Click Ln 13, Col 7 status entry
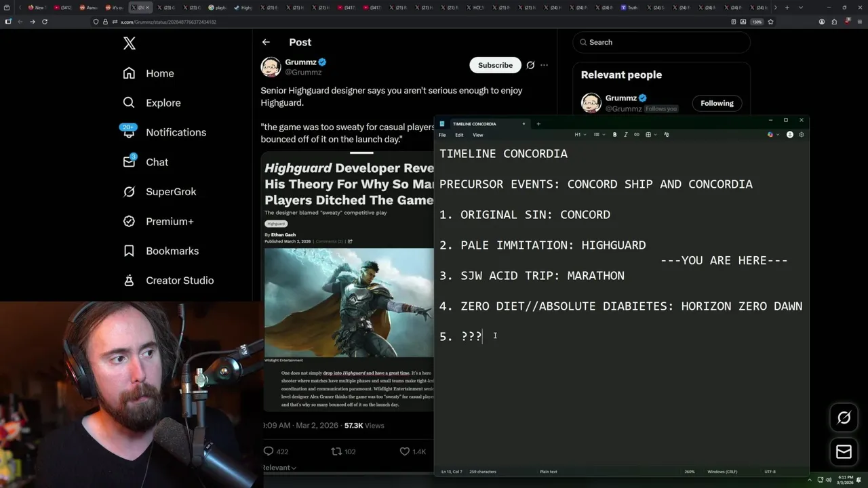The image size is (868, 488). [x=452, y=472]
